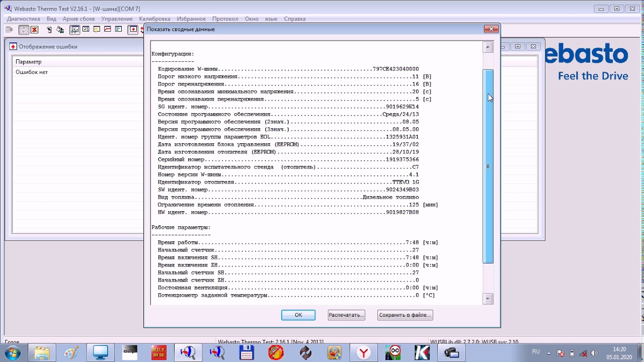Open the Yandex browser from the taskbar
Image resolution: width=644 pixels, height=362 pixels.
click(x=364, y=353)
